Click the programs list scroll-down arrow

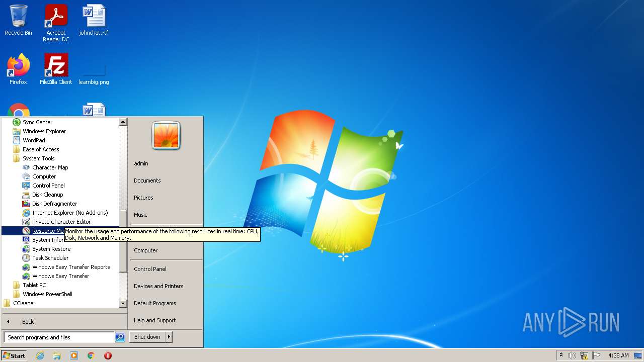coord(123,304)
